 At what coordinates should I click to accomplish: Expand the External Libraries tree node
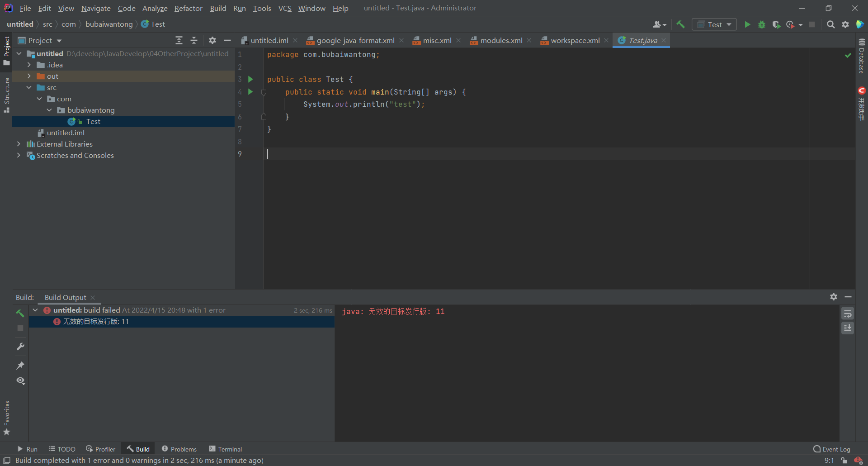click(x=19, y=144)
